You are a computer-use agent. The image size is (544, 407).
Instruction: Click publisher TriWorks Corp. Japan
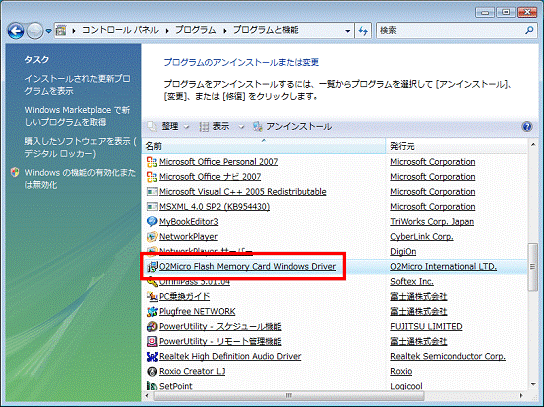432,222
